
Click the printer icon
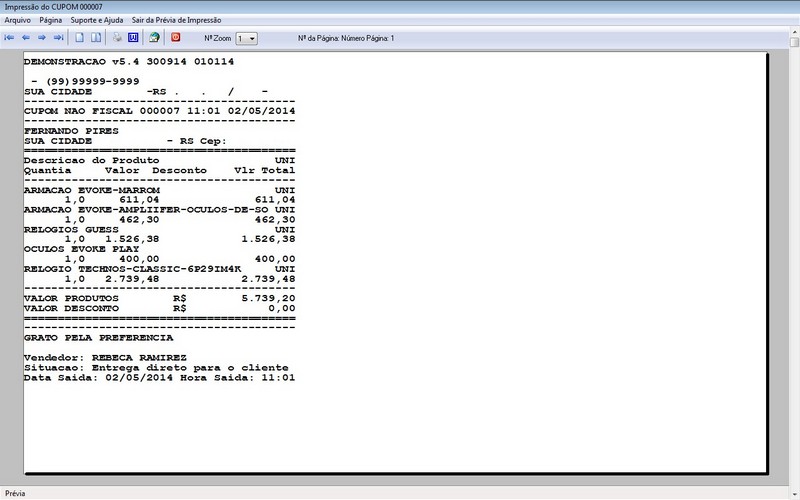click(117, 38)
